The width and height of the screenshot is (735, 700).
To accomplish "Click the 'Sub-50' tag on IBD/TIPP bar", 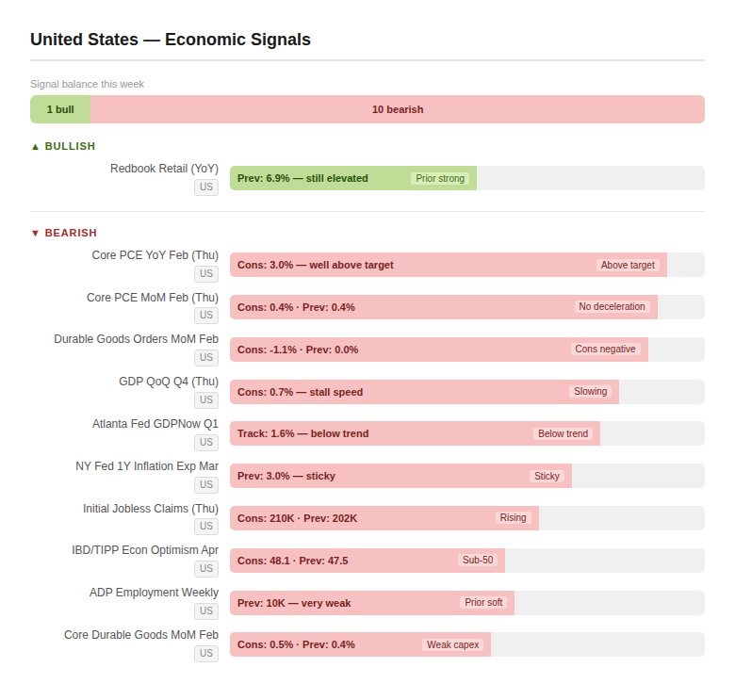I will click(x=477, y=561).
